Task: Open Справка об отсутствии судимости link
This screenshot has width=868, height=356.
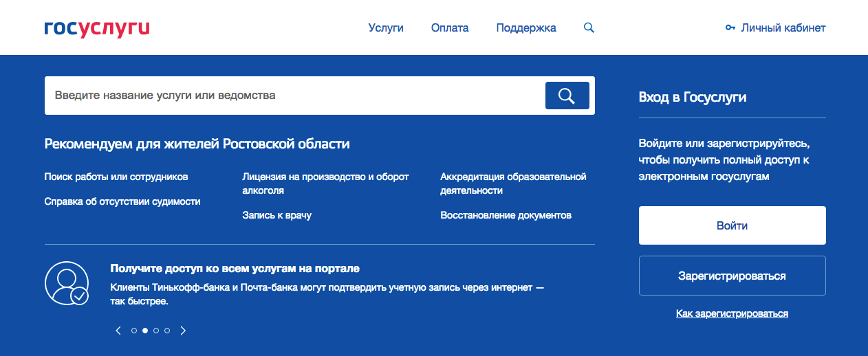Action: (x=122, y=201)
